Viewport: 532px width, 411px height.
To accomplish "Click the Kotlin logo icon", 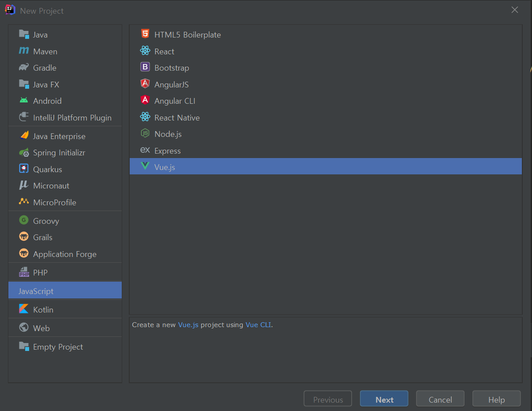I will click(24, 309).
